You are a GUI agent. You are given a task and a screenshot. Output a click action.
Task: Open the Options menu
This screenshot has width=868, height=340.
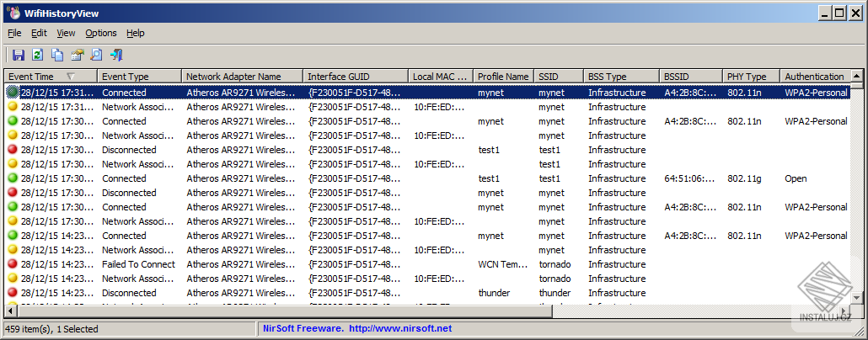pos(101,33)
